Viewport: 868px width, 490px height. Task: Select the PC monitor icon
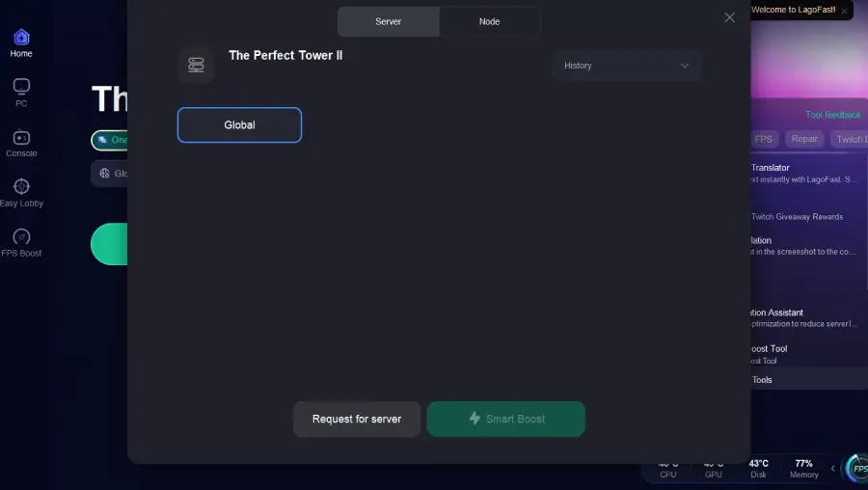point(21,87)
